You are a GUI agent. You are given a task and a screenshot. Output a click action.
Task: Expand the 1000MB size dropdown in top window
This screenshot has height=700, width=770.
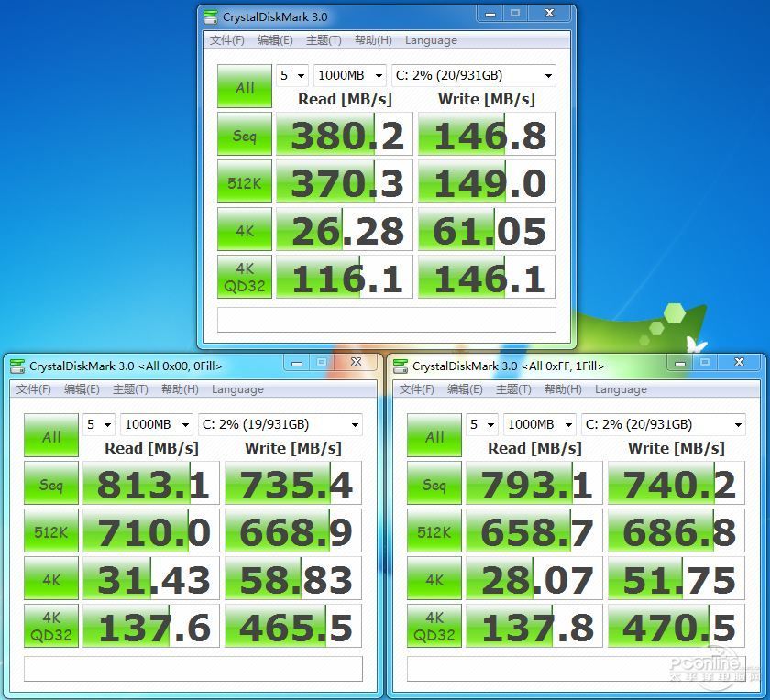[349, 75]
